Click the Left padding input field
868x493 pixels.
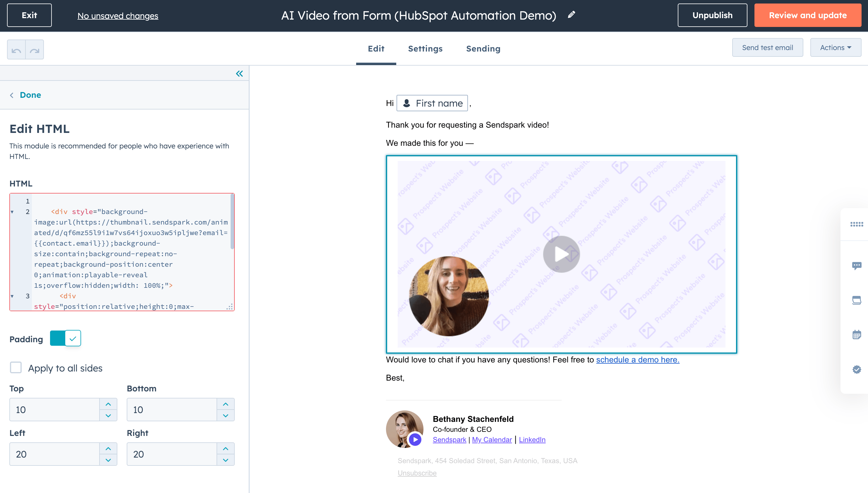(x=54, y=454)
